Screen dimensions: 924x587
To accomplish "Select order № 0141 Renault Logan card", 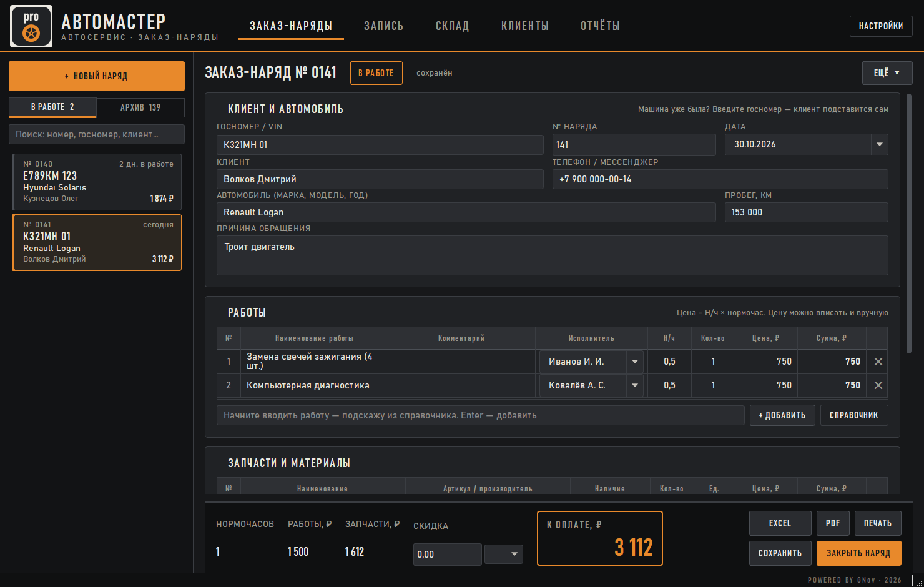I will [97, 242].
